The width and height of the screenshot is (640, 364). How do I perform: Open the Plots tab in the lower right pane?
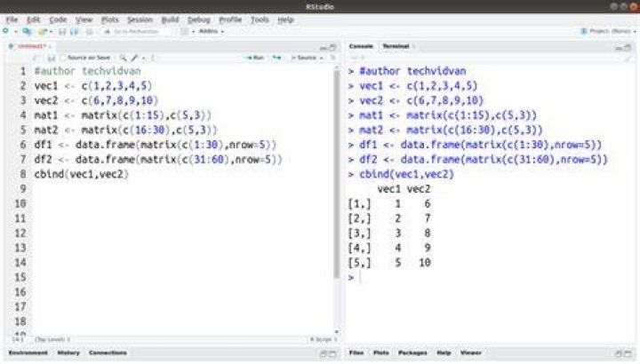pyautogui.click(x=380, y=353)
